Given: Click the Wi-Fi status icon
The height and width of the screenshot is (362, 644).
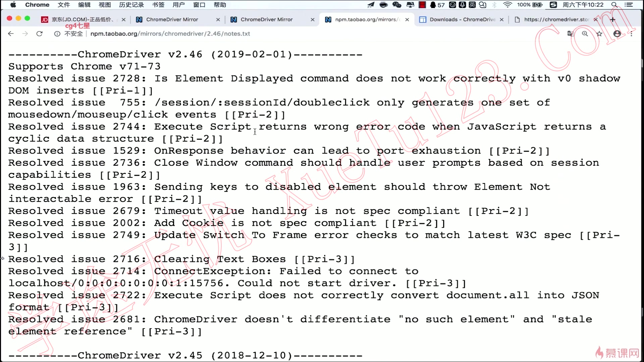Looking at the screenshot, I should [x=507, y=5].
